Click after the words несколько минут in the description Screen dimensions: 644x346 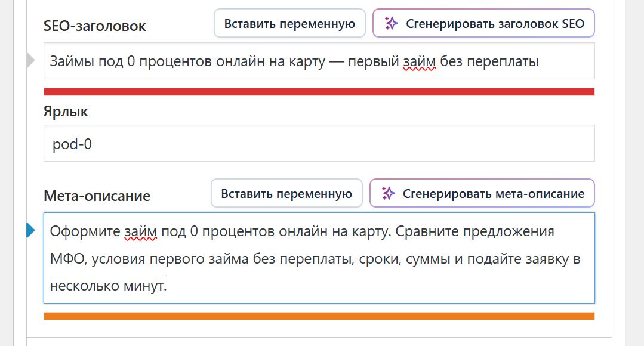pyautogui.click(x=167, y=286)
